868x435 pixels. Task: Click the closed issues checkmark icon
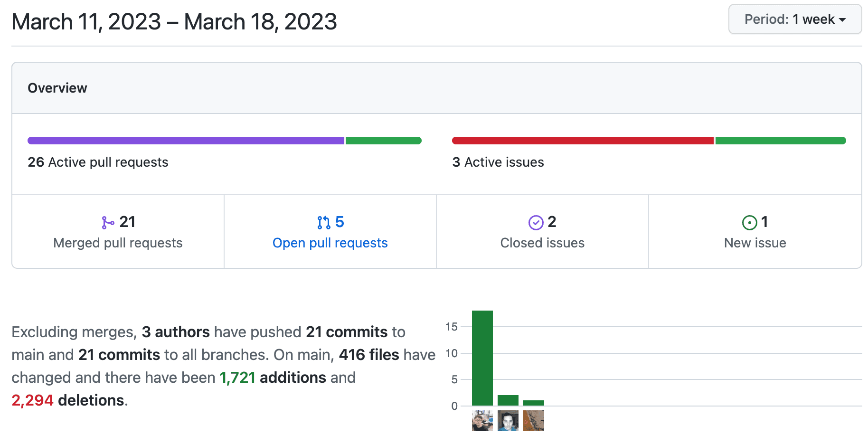[x=536, y=222]
